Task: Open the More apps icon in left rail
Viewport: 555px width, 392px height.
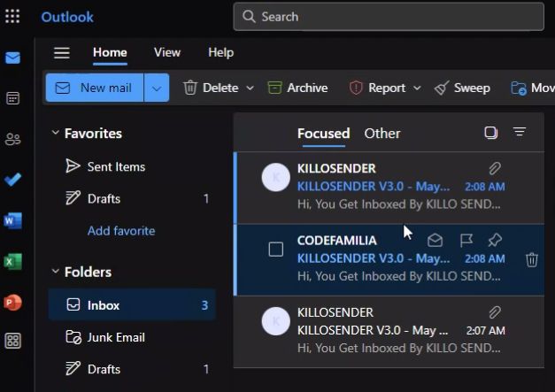Action: [12, 341]
